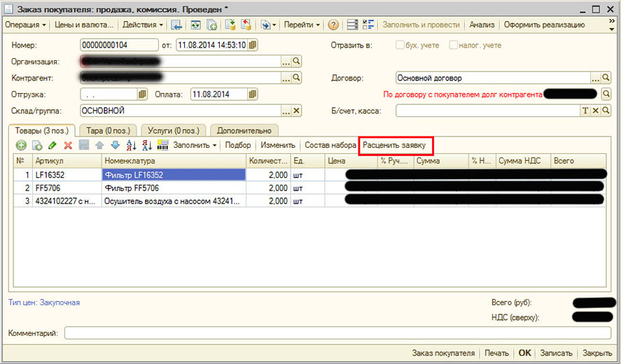The image size is (621, 364).
Task: Click the Записать button
Action: pos(557,353)
